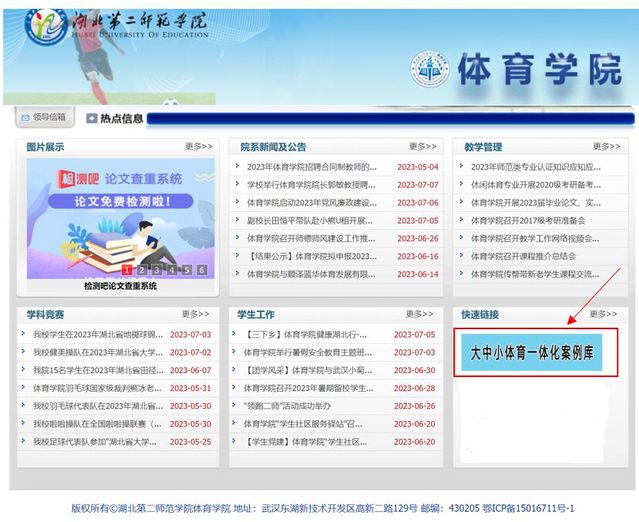Expand 更多>> in 图片展示 section
This screenshot has width=639, height=522.
[x=198, y=146]
